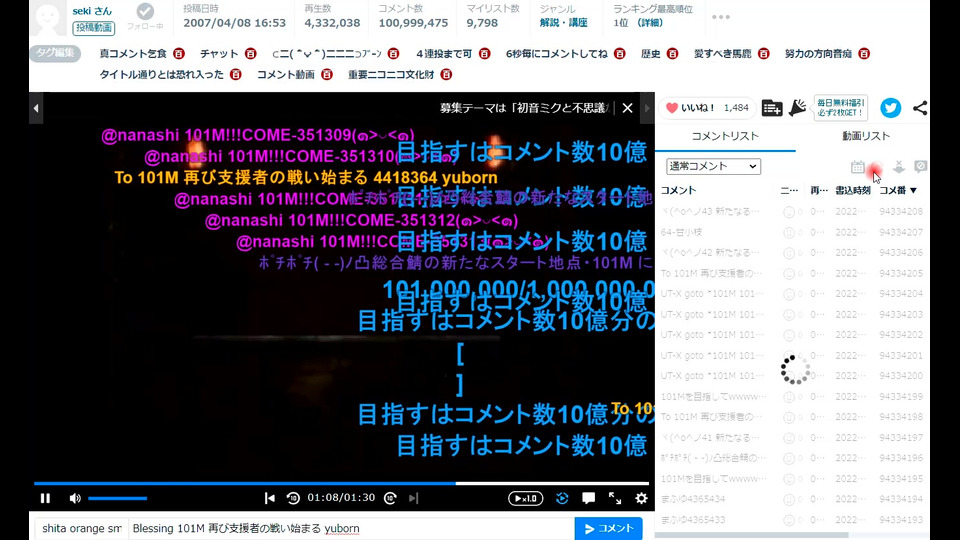The width and height of the screenshot is (960, 540).
Task: Switch to 動画リスト tab
Action: (866, 136)
